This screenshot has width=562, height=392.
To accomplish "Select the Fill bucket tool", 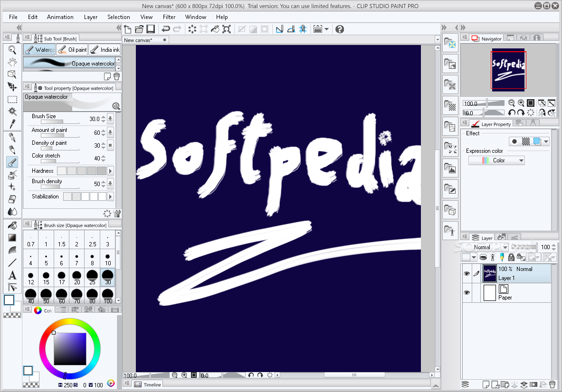I will click(x=12, y=225).
